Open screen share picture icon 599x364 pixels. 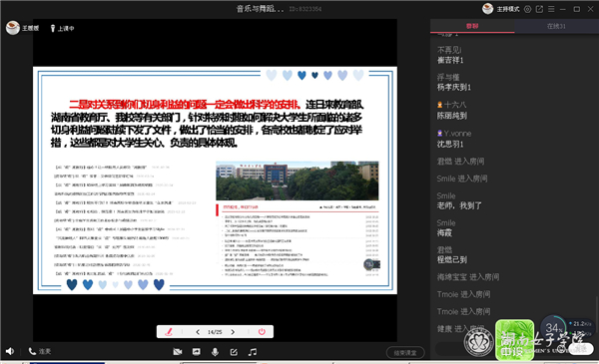[197, 352]
